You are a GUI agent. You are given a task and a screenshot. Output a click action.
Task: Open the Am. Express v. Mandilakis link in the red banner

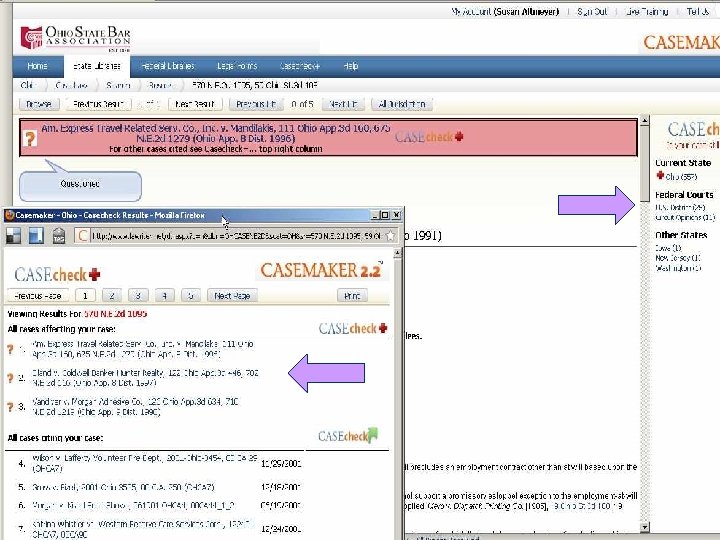[216, 133]
